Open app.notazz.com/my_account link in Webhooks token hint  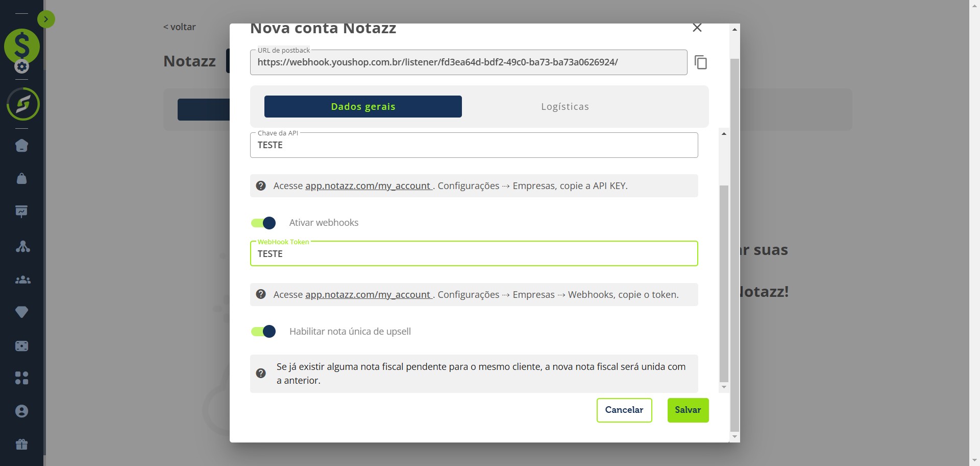[x=369, y=295]
